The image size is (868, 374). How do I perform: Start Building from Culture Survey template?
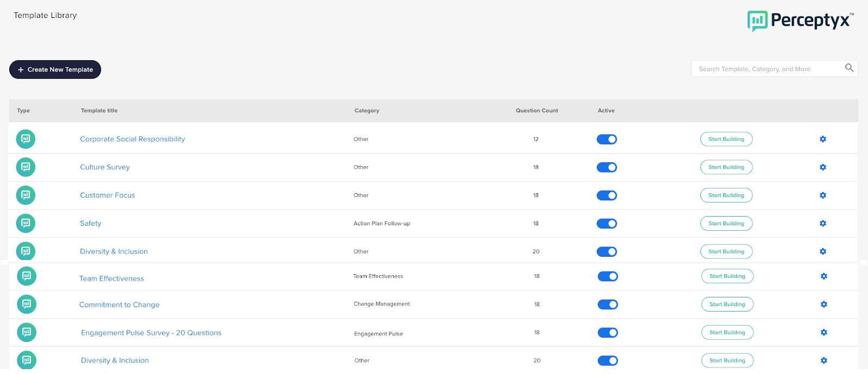click(x=726, y=167)
